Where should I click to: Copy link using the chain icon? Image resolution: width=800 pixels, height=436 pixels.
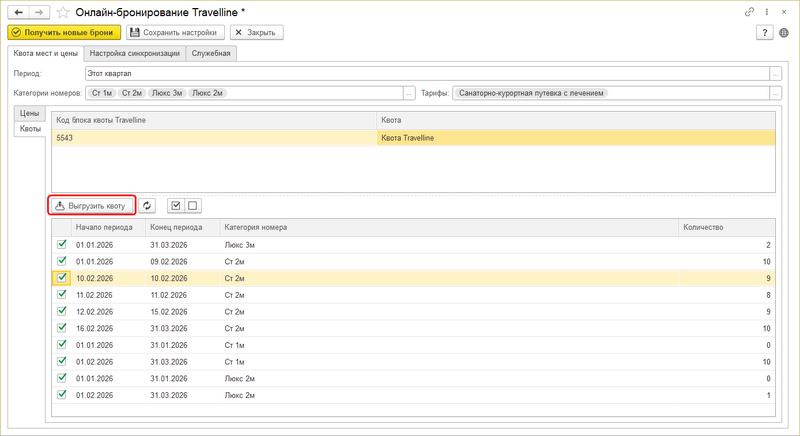[x=749, y=12]
